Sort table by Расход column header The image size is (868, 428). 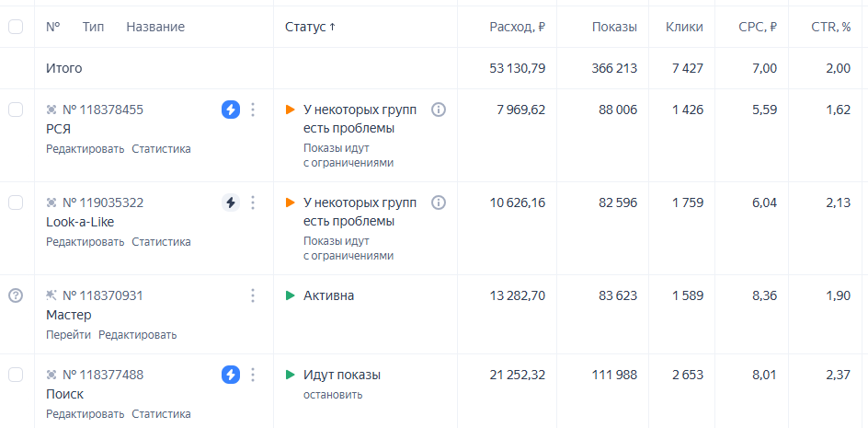[517, 27]
